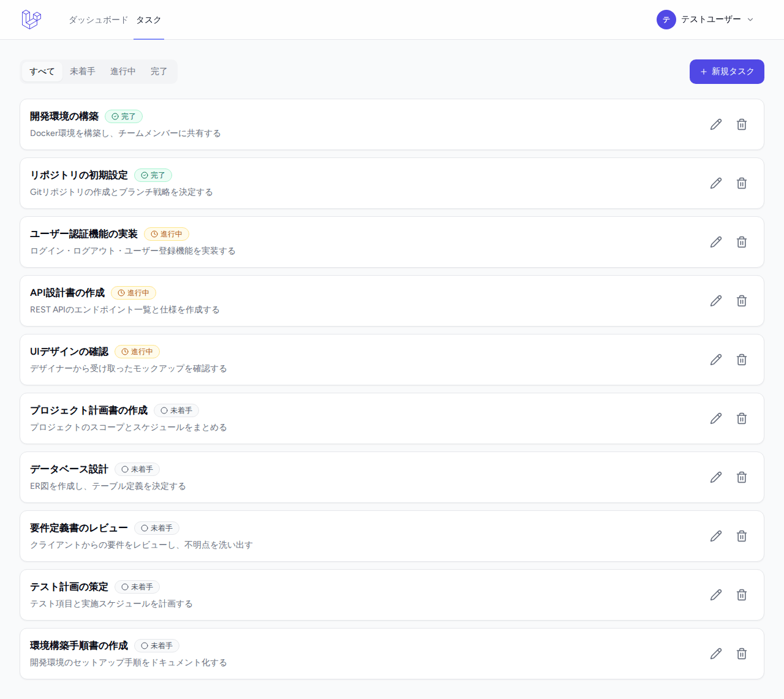Click 進行中 badge on API設計書の作成

point(134,293)
